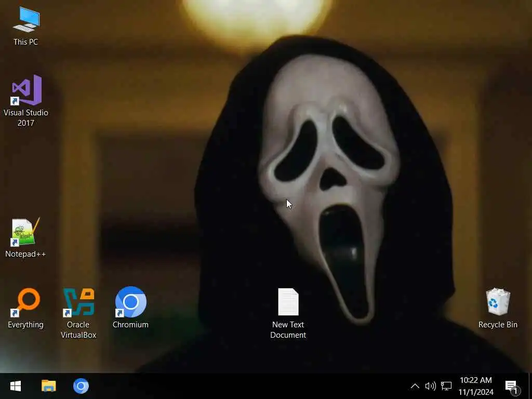Select the Visual Studio 2017 shortcut

(26, 101)
